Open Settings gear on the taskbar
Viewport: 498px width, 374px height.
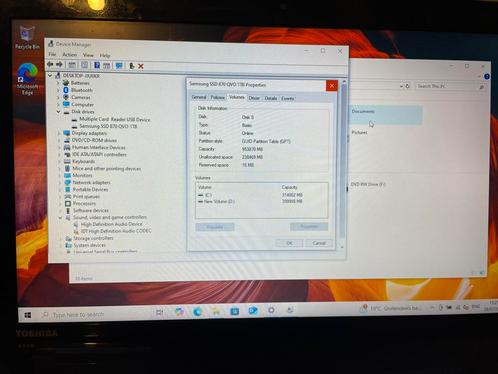[271, 310]
